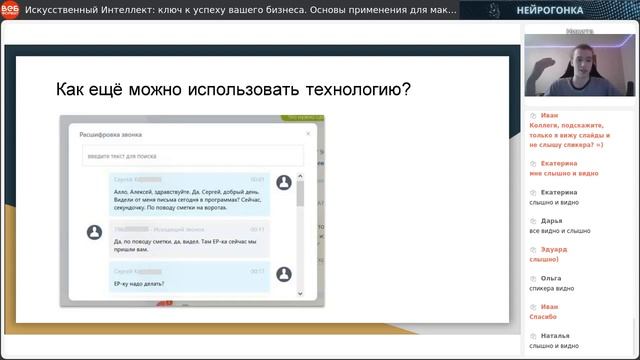This screenshot has height=360, width=640.
Task: Select the 'ЕР-ку надо делать?' message bubble
Action: tap(189, 278)
